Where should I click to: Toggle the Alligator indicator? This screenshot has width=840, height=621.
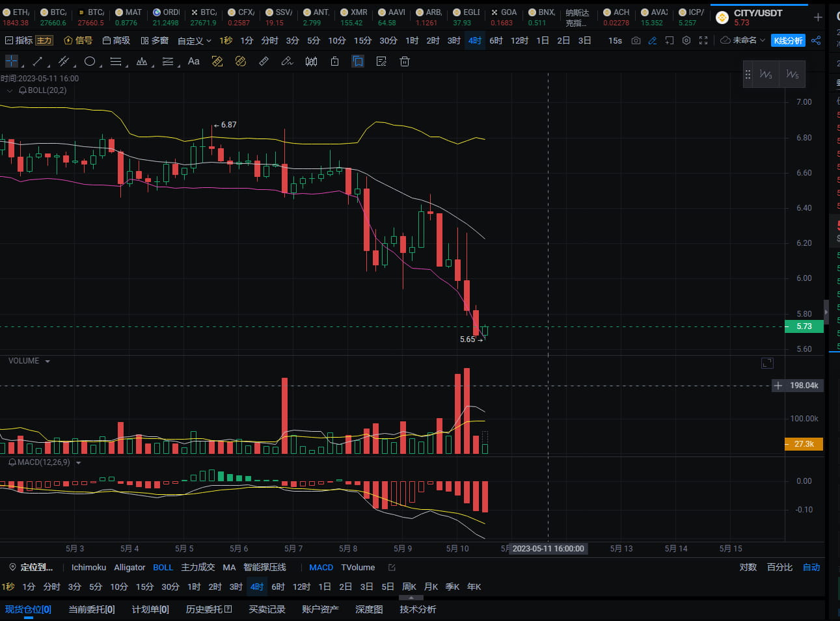129,568
